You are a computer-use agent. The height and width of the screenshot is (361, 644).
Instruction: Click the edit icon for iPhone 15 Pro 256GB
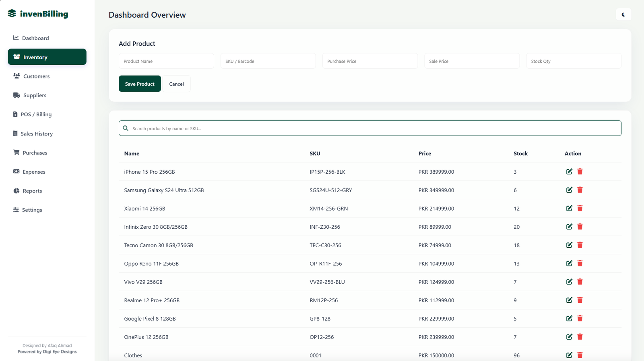[x=569, y=172]
